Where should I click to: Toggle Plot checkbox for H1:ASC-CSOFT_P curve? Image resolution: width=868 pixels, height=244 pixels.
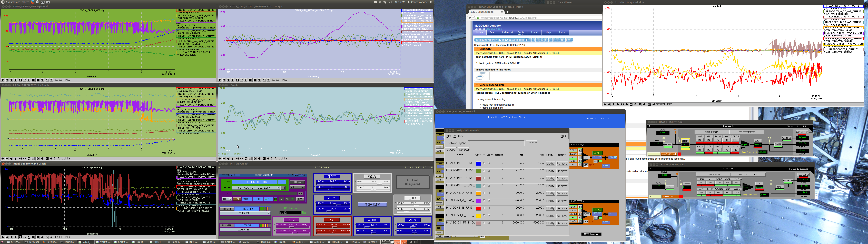[x=484, y=223]
